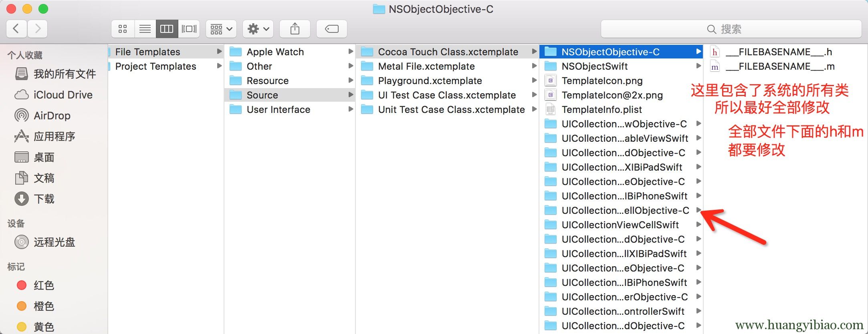
Task: Focus the 搜索 search field
Action: [x=731, y=29]
